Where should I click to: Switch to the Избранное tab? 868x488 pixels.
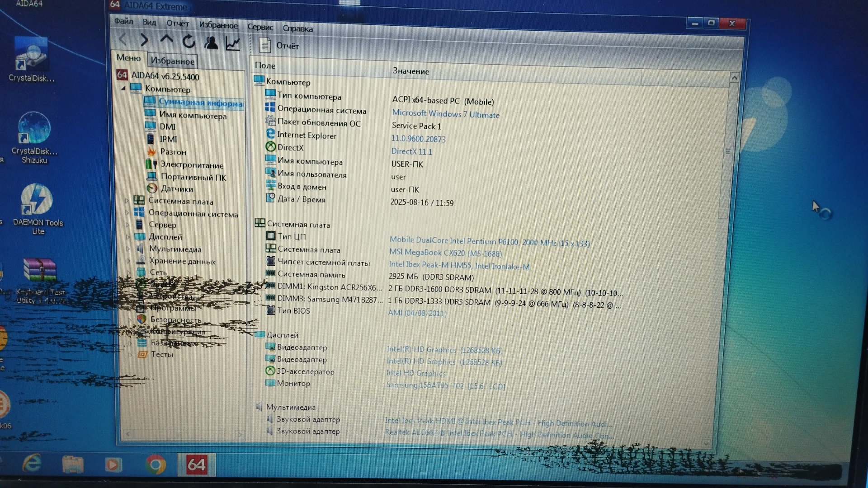(x=172, y=61)
